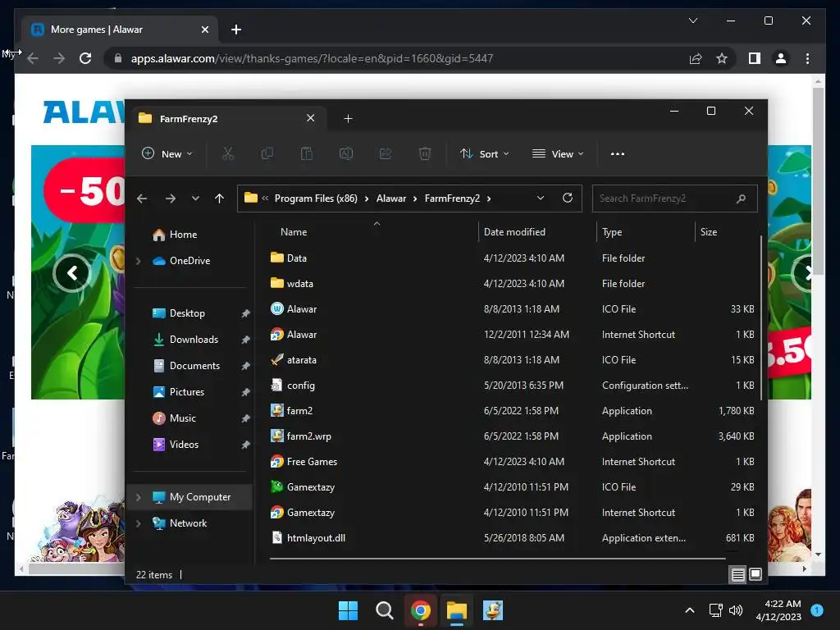This screenshot has width=840, height=630.
Task: Bookmark this page with the Chrome star icon
Action: coord(722,58)
